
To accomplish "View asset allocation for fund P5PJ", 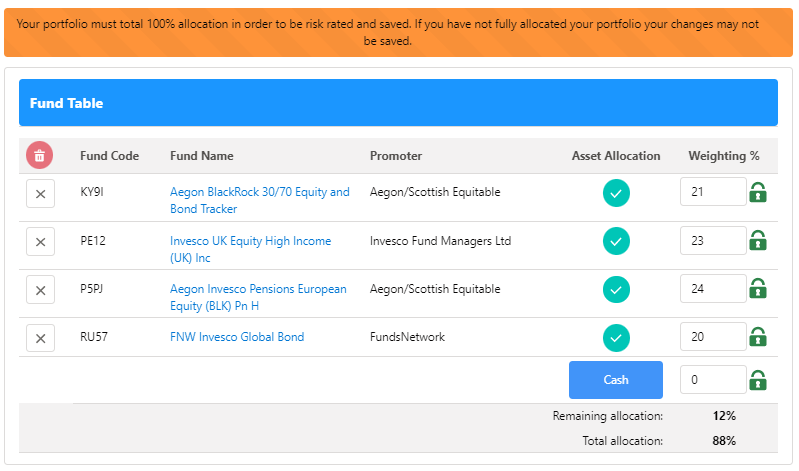I will [x=616, y=289].
